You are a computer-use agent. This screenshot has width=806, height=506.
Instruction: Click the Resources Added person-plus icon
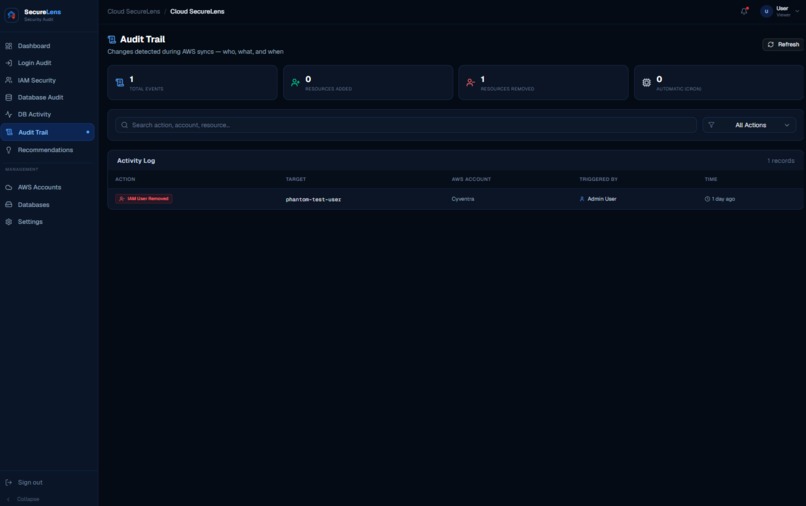click(x=295, y=82)
